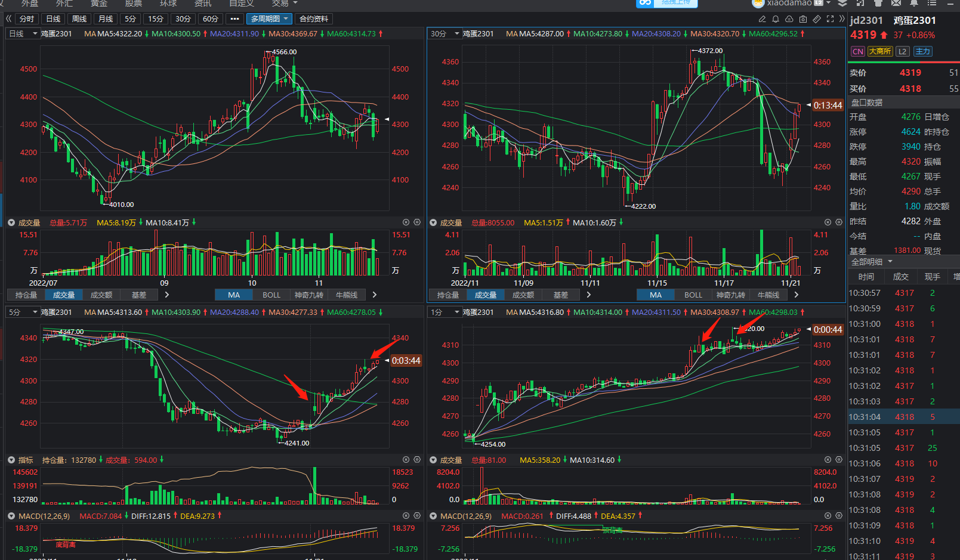Click the CN market tag
This screenshot has width=960, height=560.
(858, 51)
